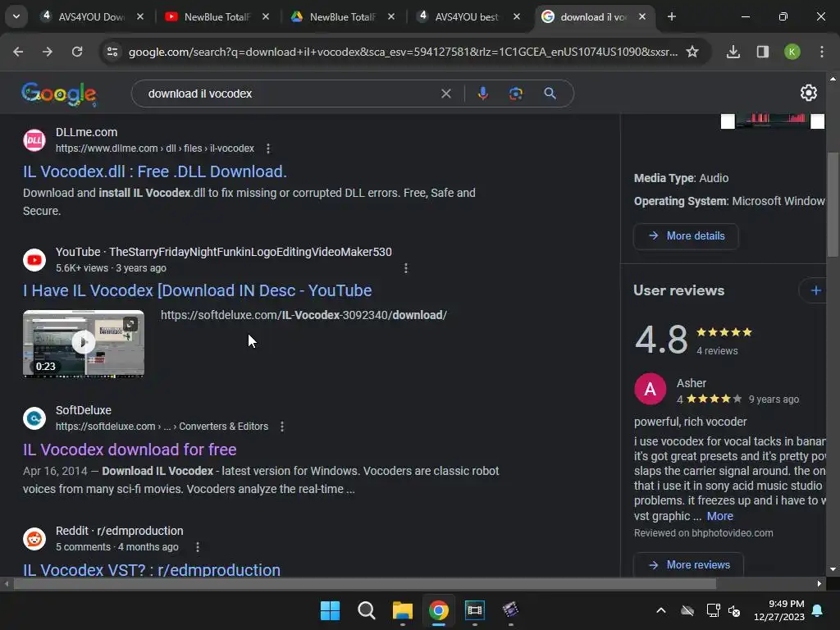Close the AVS4YOU Download tab

click(140, 16)
